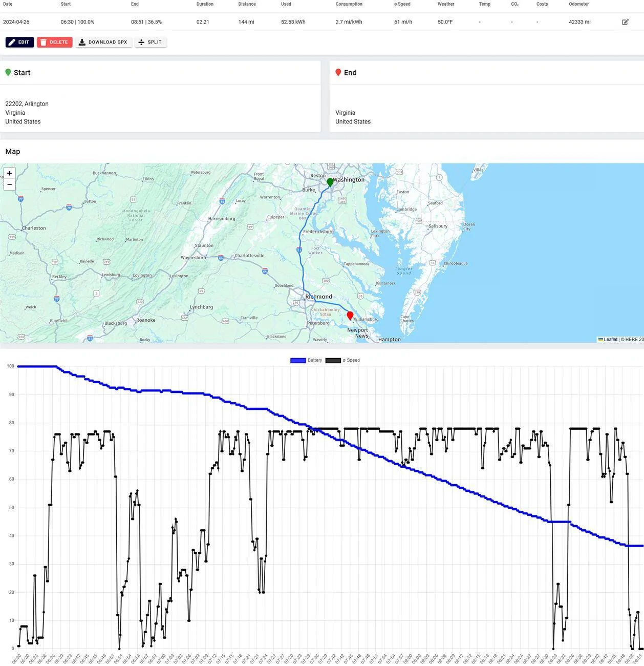
Task: Click the Distance column header
Action: 247,4
